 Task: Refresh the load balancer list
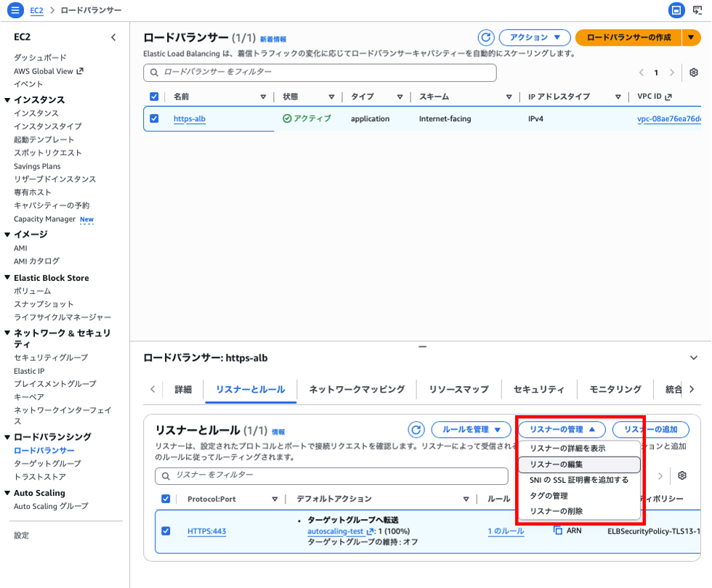[486, 37]
